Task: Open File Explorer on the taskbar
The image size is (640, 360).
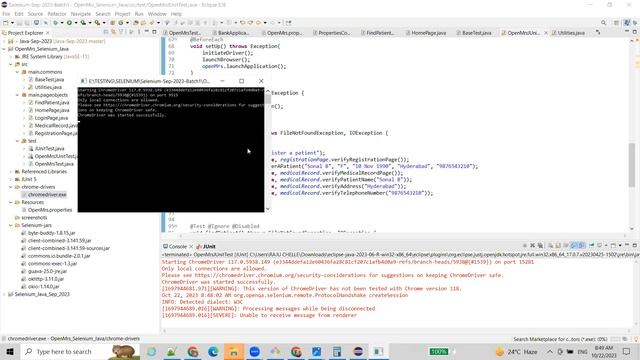Action: click(x=233, y=351)
